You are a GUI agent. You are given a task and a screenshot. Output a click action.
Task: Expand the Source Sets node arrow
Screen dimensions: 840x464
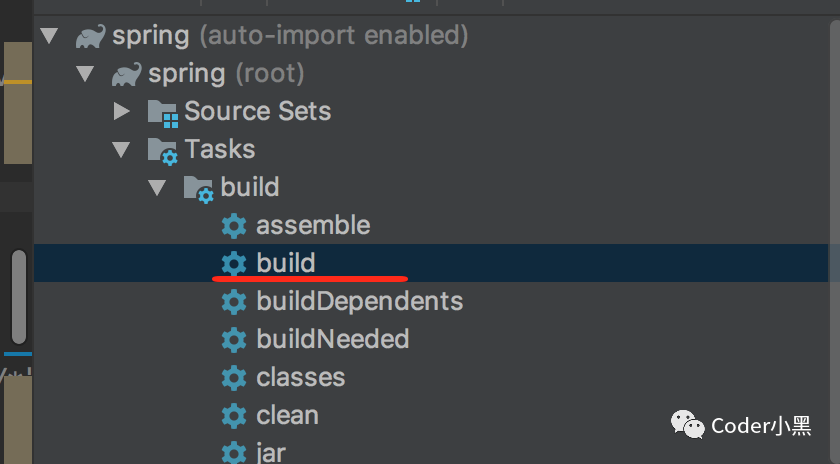tap(121, 111)
